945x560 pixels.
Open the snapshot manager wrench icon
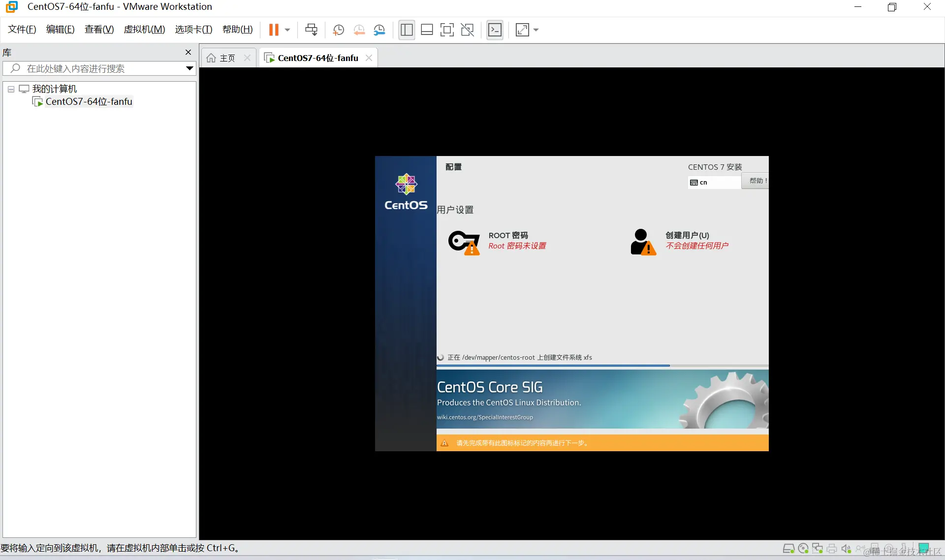379,30
